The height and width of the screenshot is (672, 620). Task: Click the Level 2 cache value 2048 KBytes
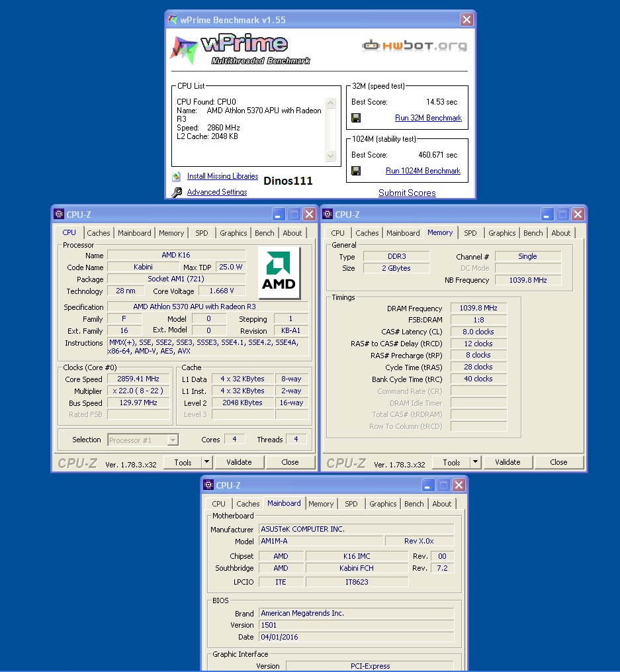pos(242,403)
